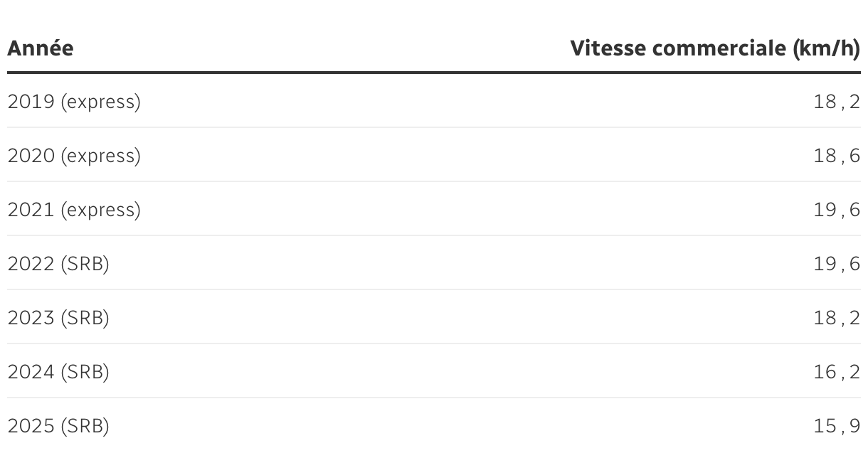Click the Vitesse commerciale (km/h) column header

pyautogui.click(x=715, y=48)
